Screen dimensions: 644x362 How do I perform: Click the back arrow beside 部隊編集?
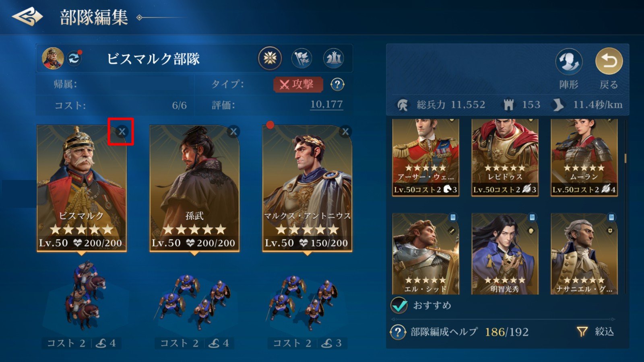coord(27,17)
